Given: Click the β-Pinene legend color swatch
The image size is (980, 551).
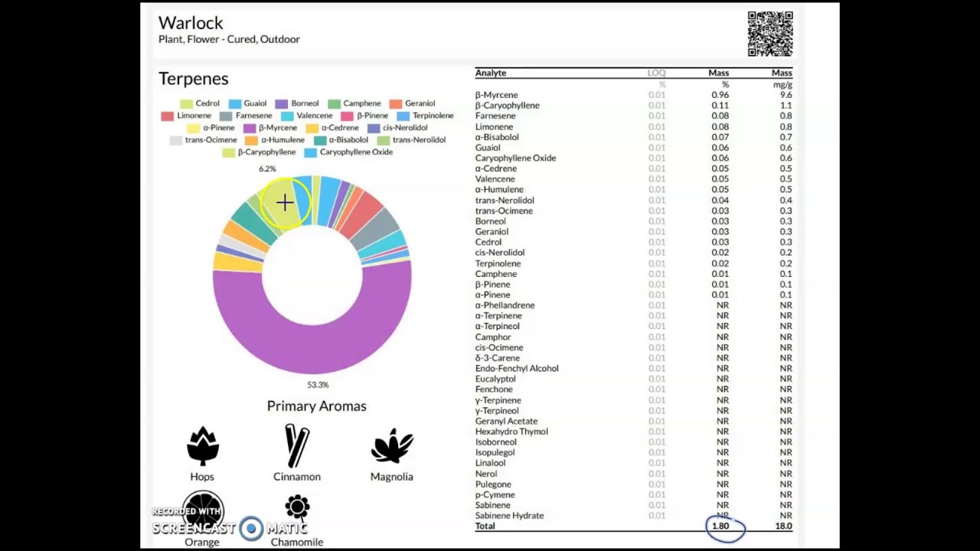Looking at the screenshot, I should 348,116.
